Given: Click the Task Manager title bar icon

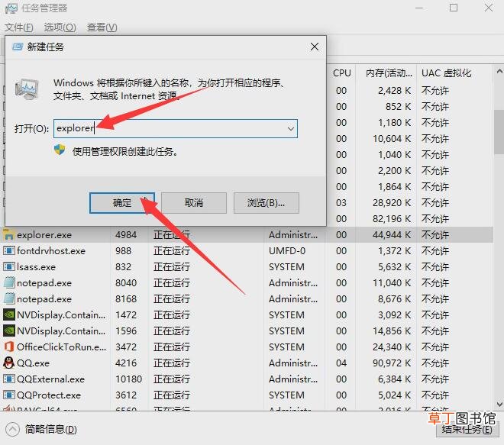Looking at the screenshot, I should coord(11,8).
